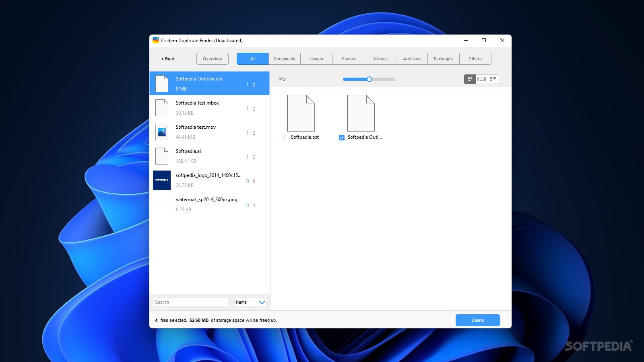This screenshot has height=362, width=644.
Task: Click the 189.41 KB size text
Action: pos(186,161)
